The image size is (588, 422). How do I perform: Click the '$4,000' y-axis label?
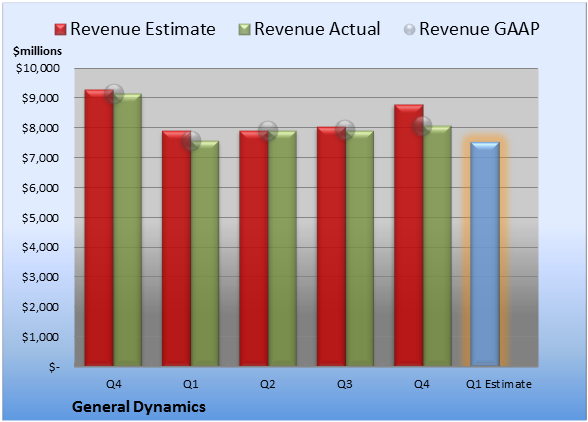pyautogui.click(x=40, y=247)
